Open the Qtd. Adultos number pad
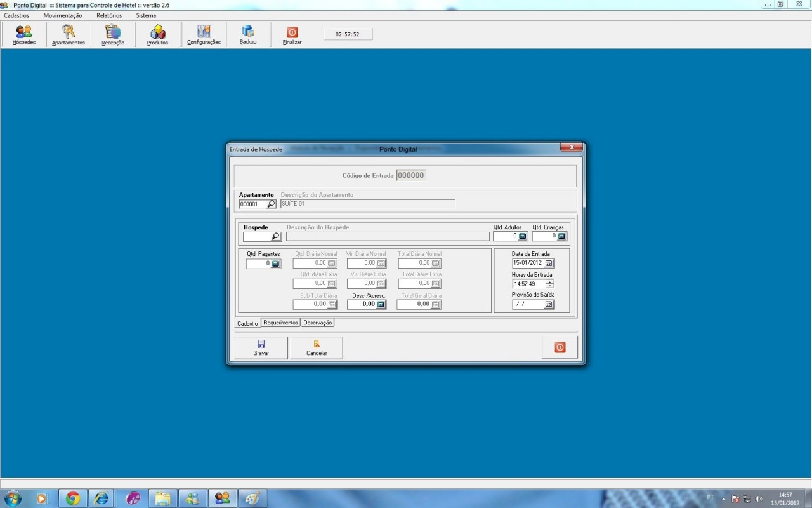 [522, 236]
